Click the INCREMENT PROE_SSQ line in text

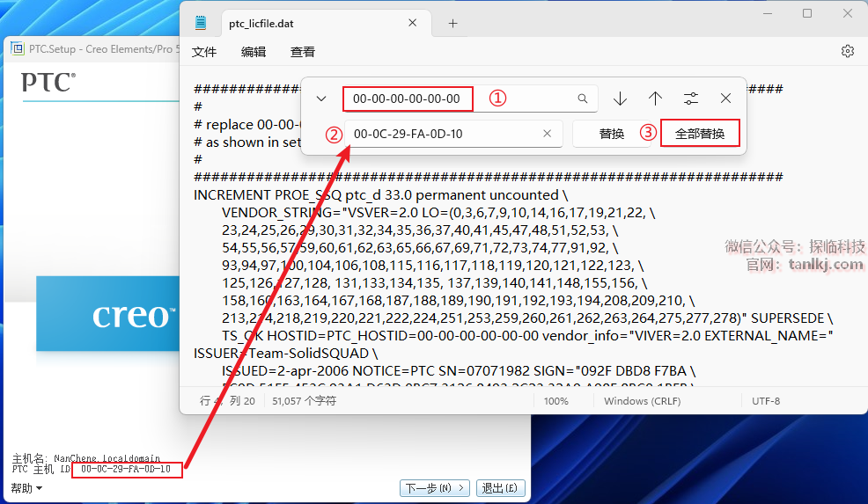(380, 195)
